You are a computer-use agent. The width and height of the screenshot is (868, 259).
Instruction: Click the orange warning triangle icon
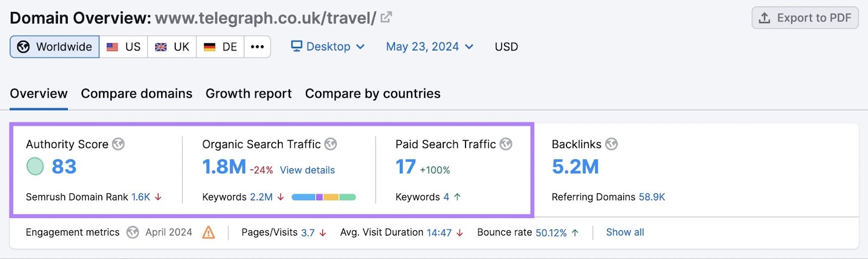pos(208,232)
